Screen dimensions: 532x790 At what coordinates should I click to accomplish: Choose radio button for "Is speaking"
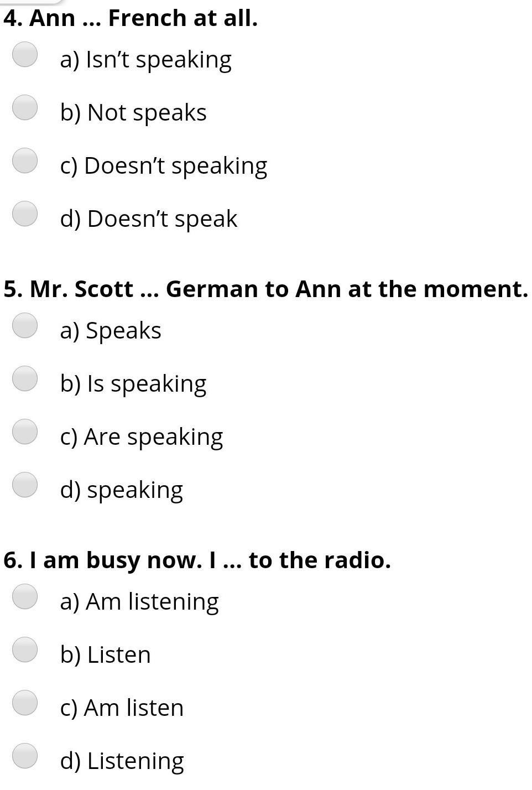25,378
